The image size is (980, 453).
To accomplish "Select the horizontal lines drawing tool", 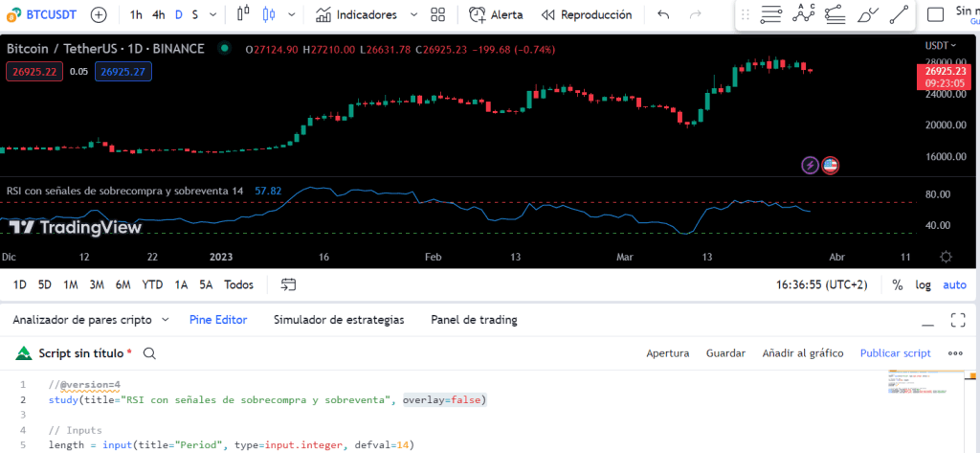I will coord(771,14).
